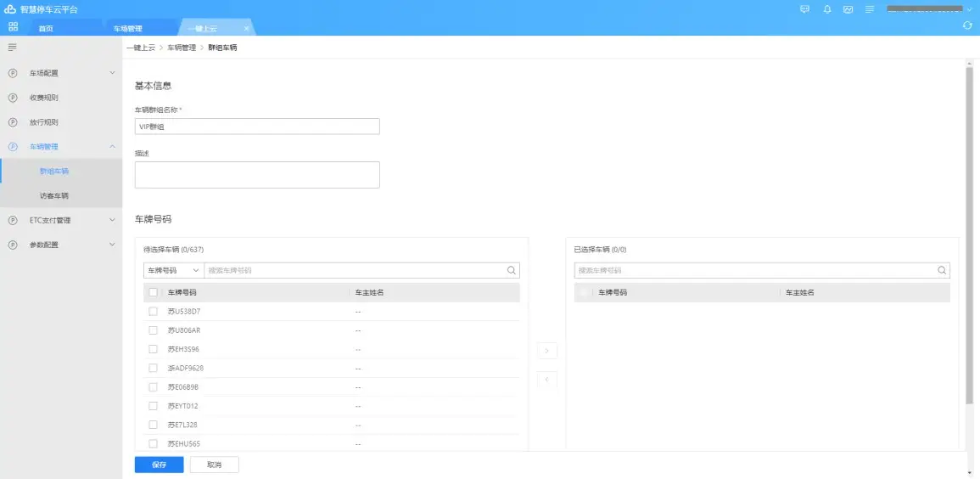Click the search icon in 已选择车辆 search box
The width and height of the screenshot is (980, 479).
941,270
